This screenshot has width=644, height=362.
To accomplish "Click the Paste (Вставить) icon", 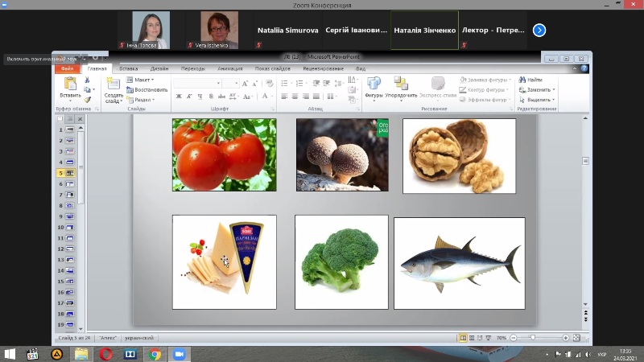I will (x=69, y=84).
